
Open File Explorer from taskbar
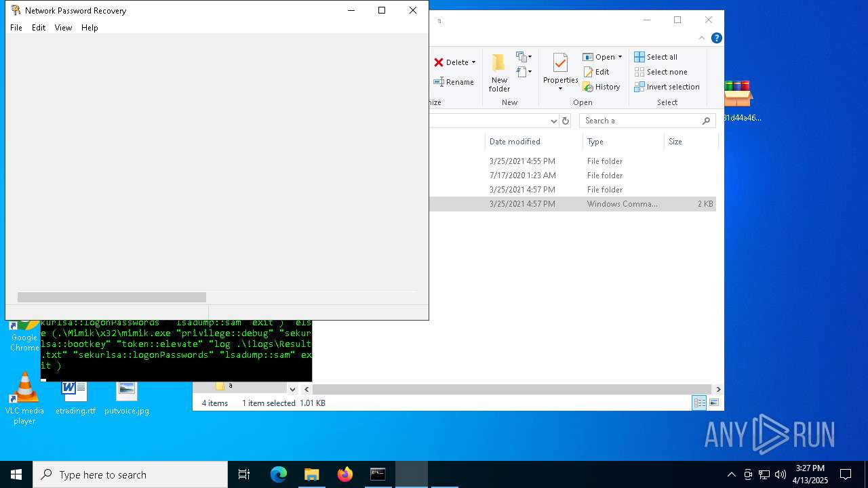312,474
